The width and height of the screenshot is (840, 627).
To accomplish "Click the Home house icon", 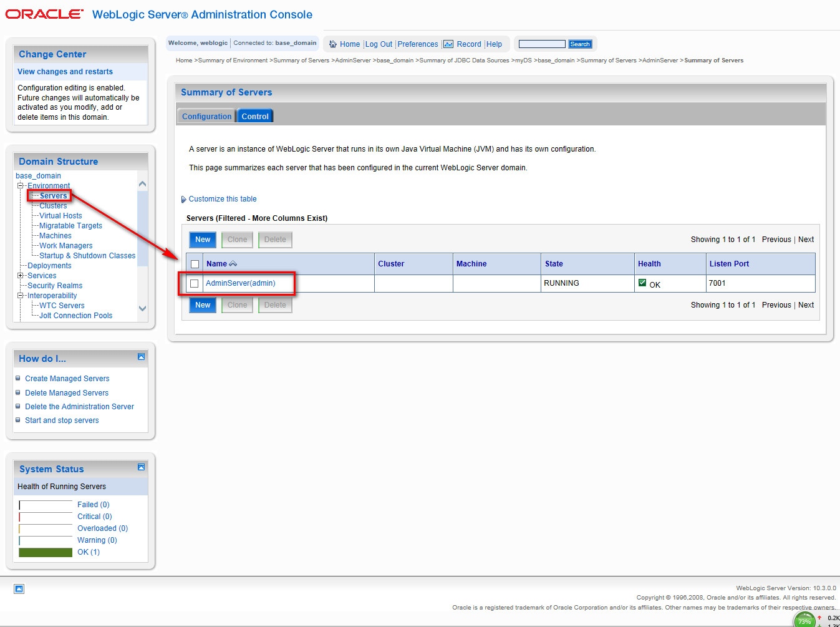I will point(333,44).
